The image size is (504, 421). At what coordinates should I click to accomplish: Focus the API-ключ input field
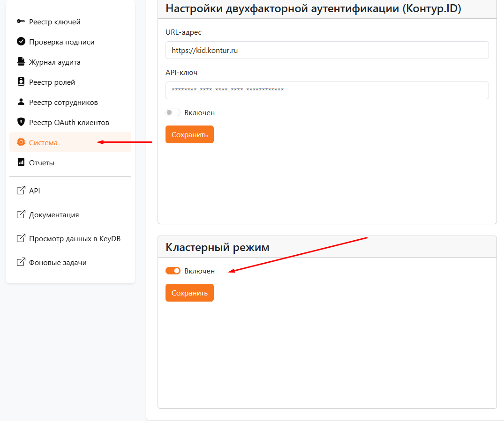[327, 90]
